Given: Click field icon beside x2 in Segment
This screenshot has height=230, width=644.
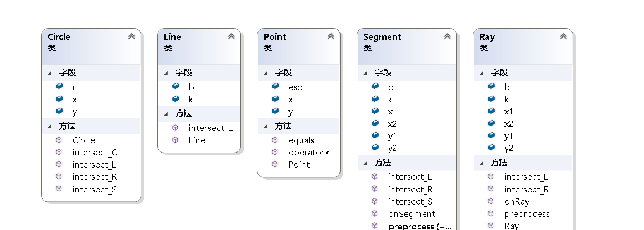Looking at the screenshot, I should coord(375,123).
